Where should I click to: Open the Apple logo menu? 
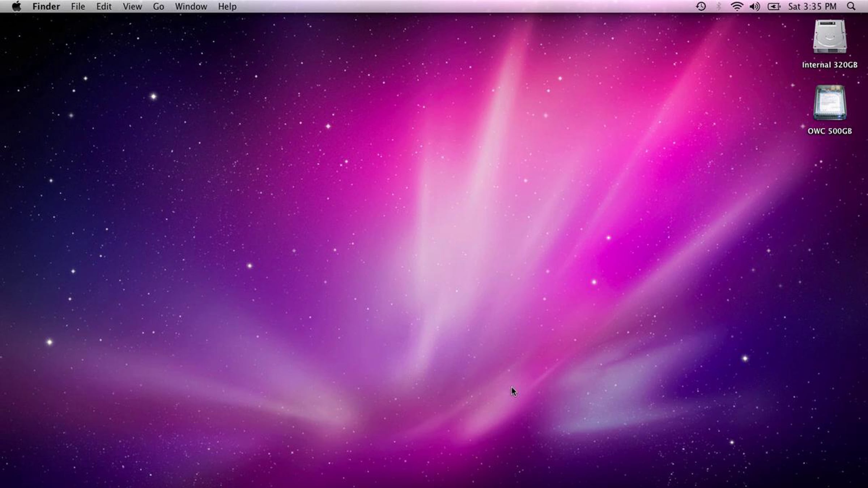point(16,7)
